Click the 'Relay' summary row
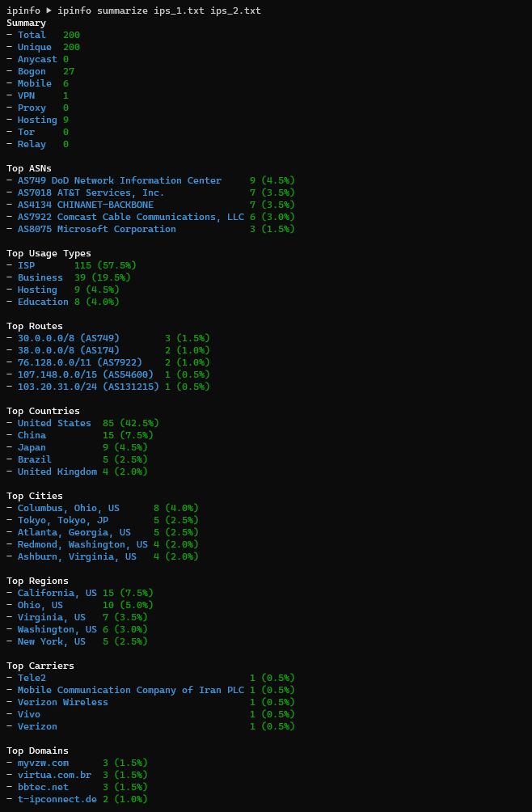The height and width of the screenshot is (812, 532). coord(38,144)
